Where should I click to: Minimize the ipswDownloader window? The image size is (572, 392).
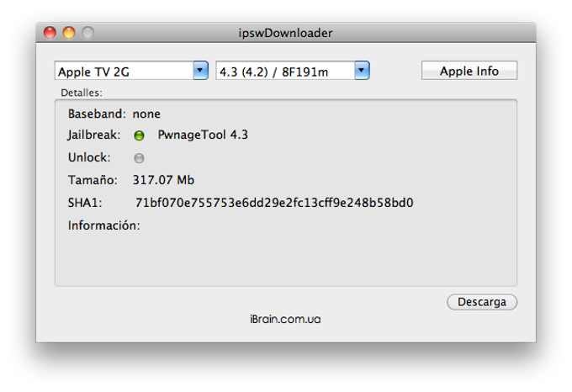69,33
